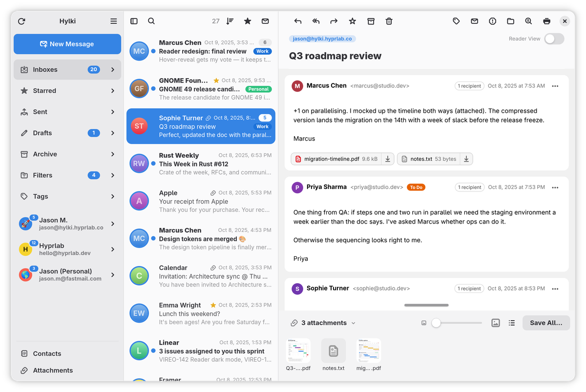Filter message list by starred
Screen dimensions: 586x392
click(248, 21)
